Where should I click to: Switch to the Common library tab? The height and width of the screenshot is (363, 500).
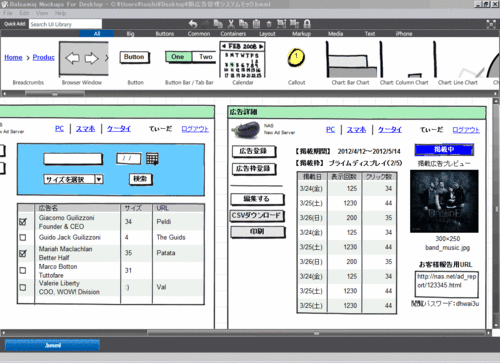(199, 34)
